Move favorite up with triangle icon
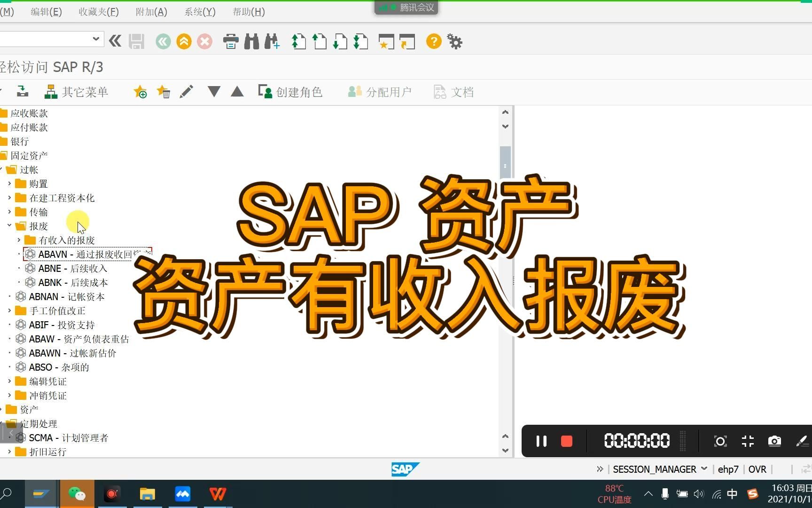812x508 pixels. (x=237, y=92)
